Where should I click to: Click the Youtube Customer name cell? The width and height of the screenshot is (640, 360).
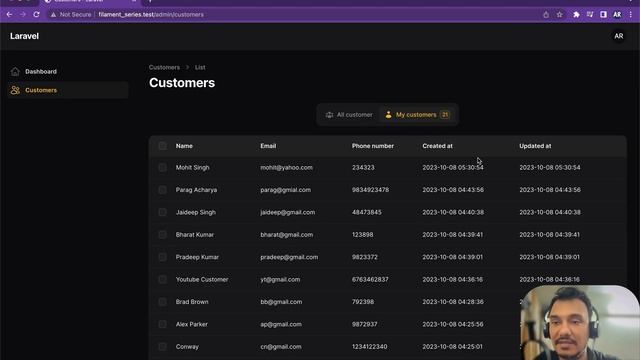[202, 280]
